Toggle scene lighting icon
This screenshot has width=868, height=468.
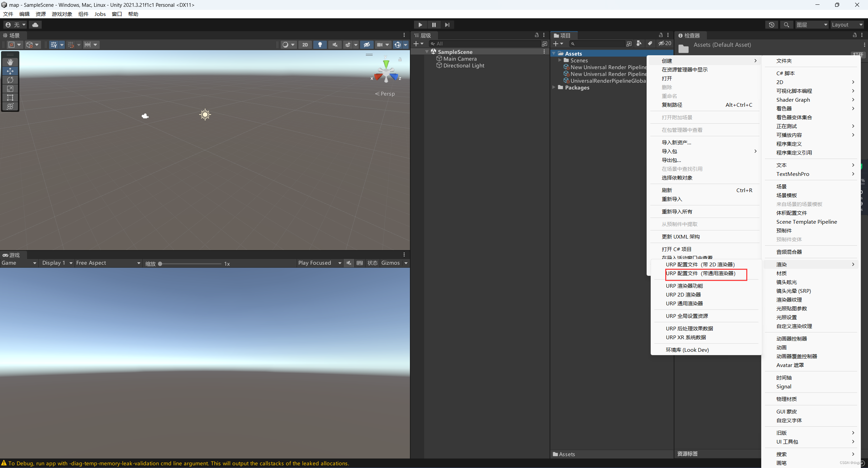click(x=319, y=45)
